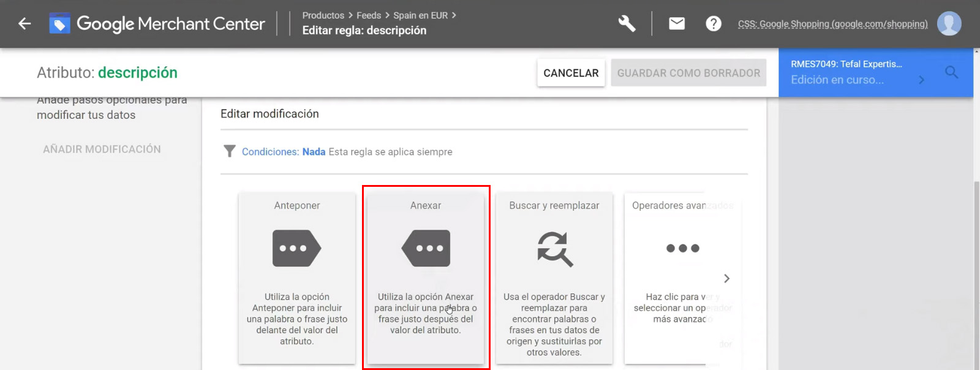Click the RMES7049: Tefal Expertis product title
The width and height of the screenshot is (980, 370).
846,64
